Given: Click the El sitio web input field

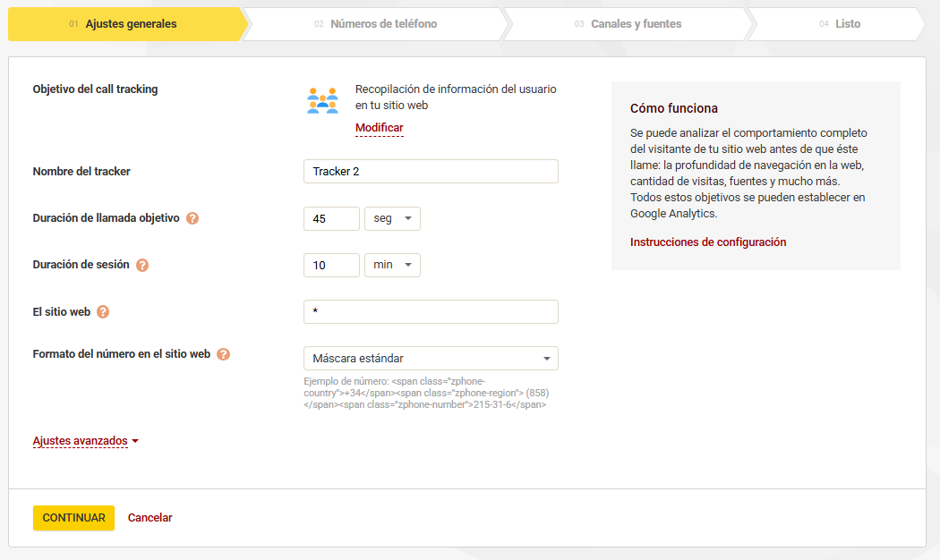Looking at the screenshot, I should point(431,312).
